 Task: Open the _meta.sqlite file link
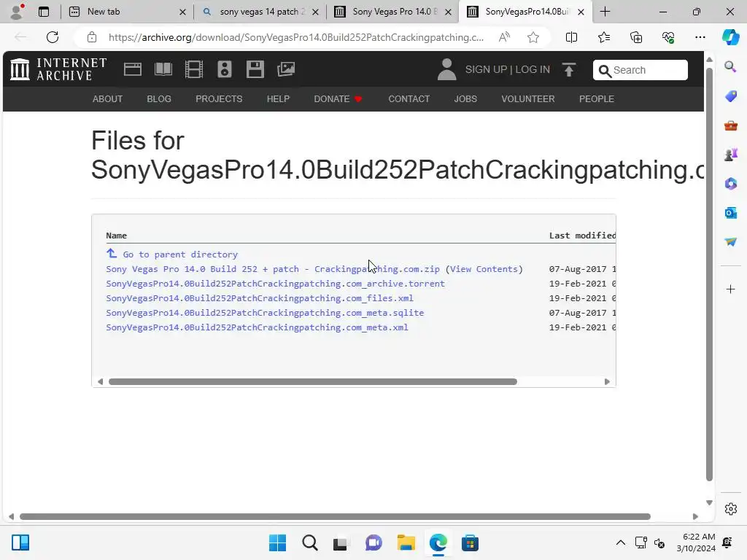click(x=265, y=313)
